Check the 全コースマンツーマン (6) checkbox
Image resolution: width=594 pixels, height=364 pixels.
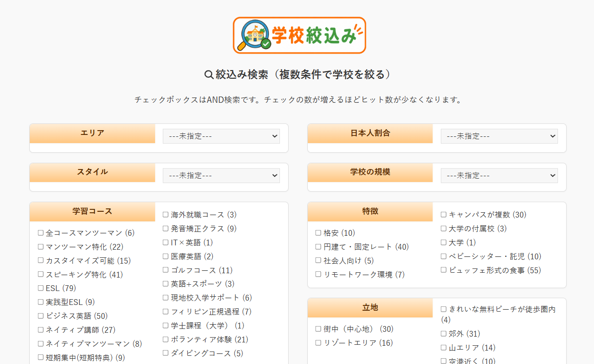tap(41, 233)
